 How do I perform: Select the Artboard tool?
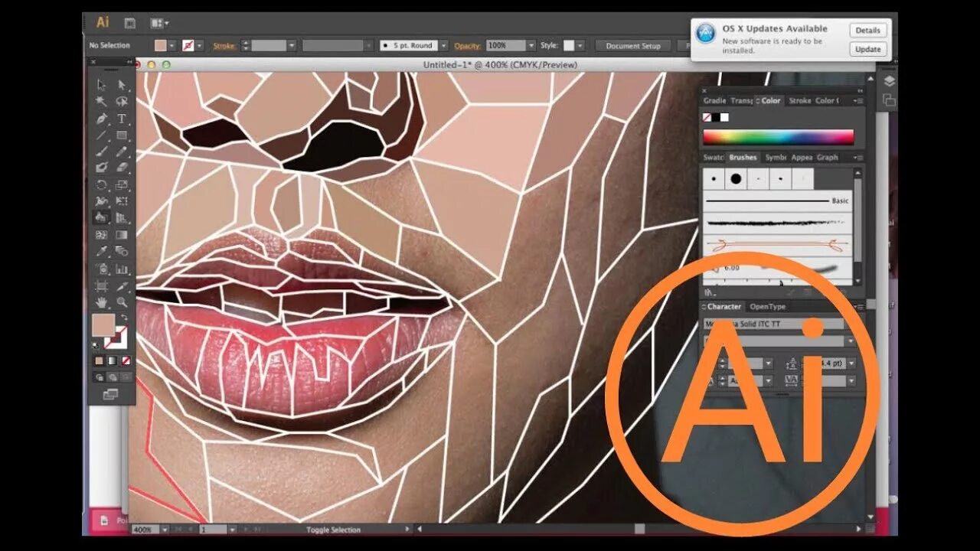point(102,285)
